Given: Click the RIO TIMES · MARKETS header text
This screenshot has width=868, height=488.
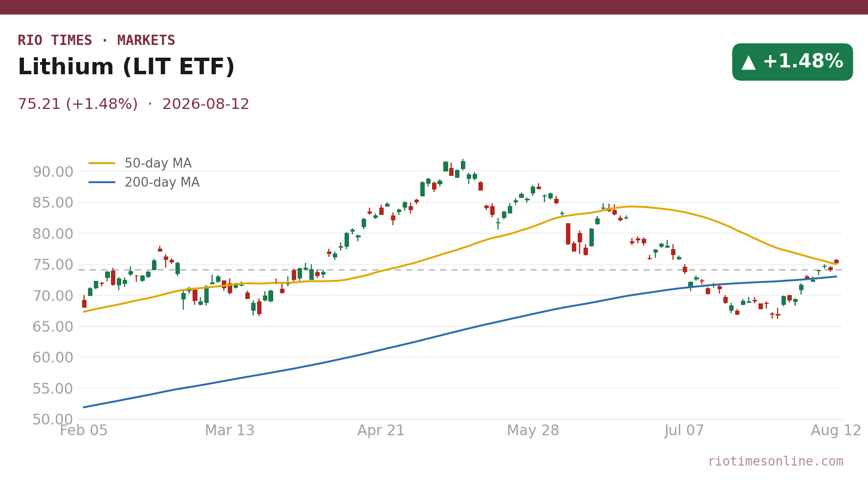Looking at the screenshot, I should click(96, 41).
